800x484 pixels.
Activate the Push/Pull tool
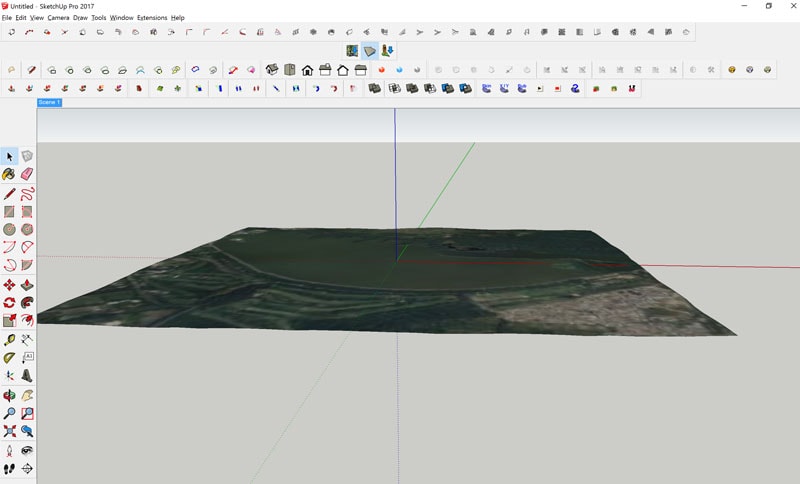click(x=27, y=285)
